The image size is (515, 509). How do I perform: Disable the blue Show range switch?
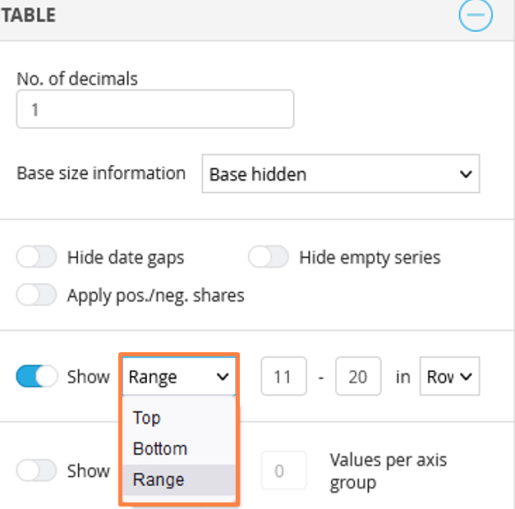[37, 376]
